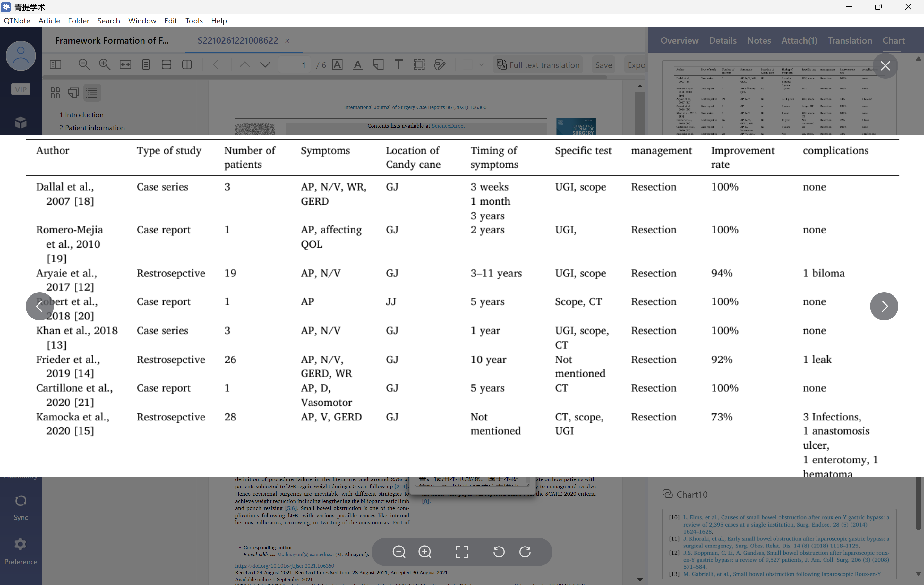
Task: Close the S2210261221008622 document tab
Action: point(287,41)
